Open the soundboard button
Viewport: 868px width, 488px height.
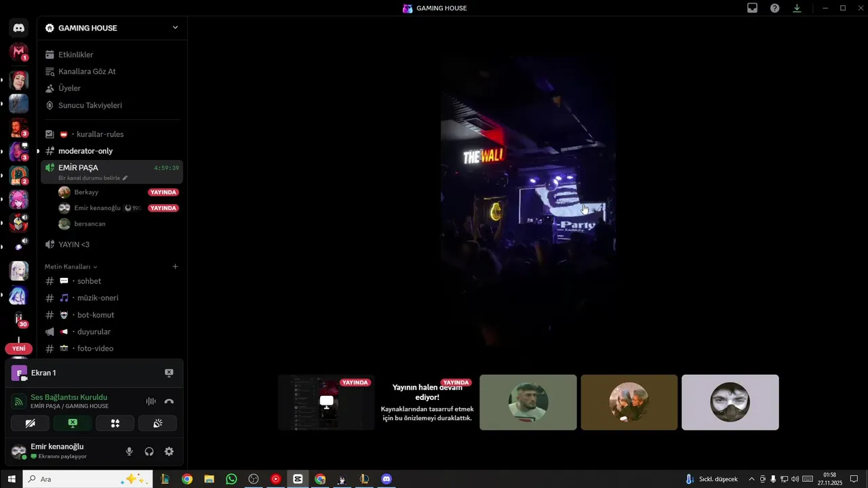coord(157,423)
